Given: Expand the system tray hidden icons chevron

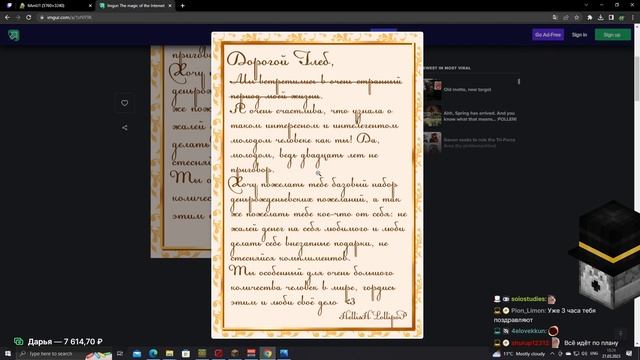Looking at the screenshot, I should (552, 353).
